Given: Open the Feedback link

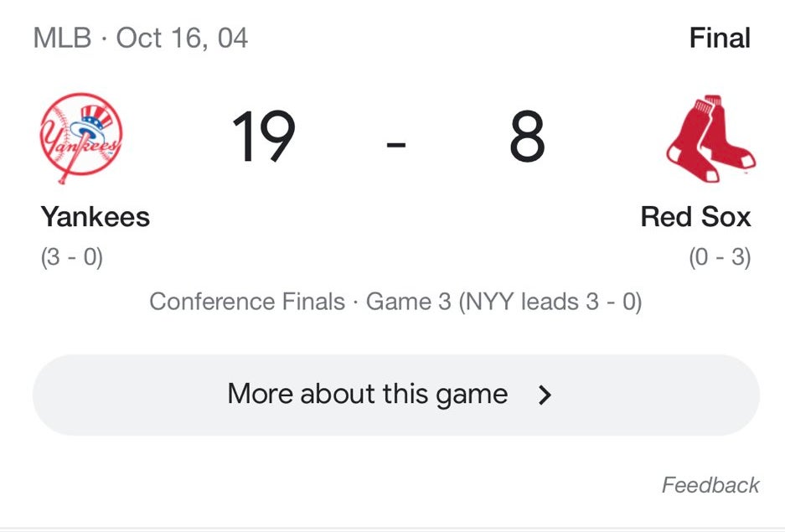Looking at the screenshot, I should [710, 485].
